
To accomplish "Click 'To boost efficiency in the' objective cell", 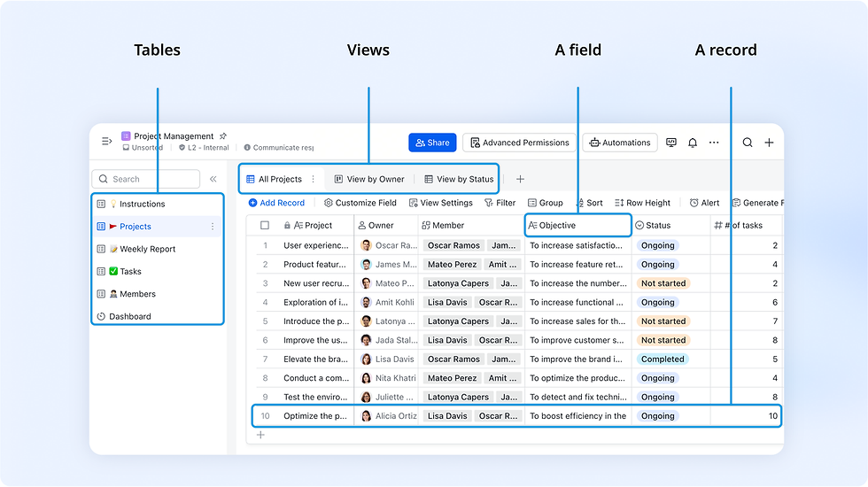I will (577, 415).
